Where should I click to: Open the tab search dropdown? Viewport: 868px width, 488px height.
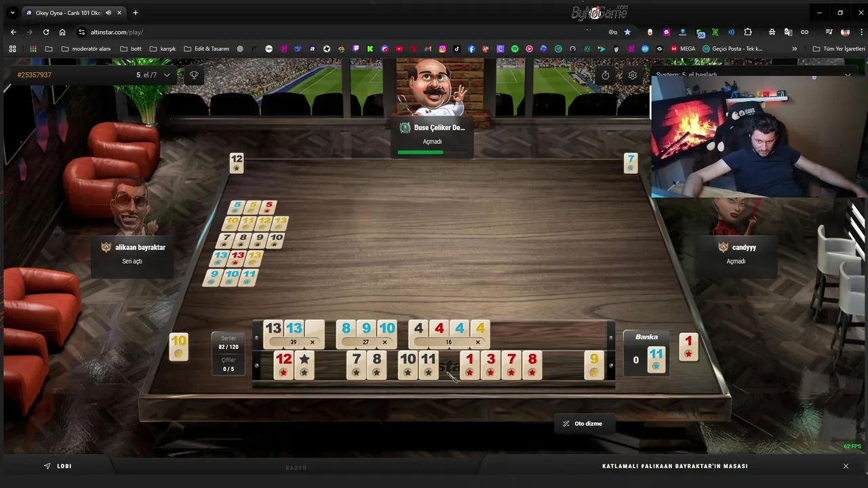click(12, 13)
